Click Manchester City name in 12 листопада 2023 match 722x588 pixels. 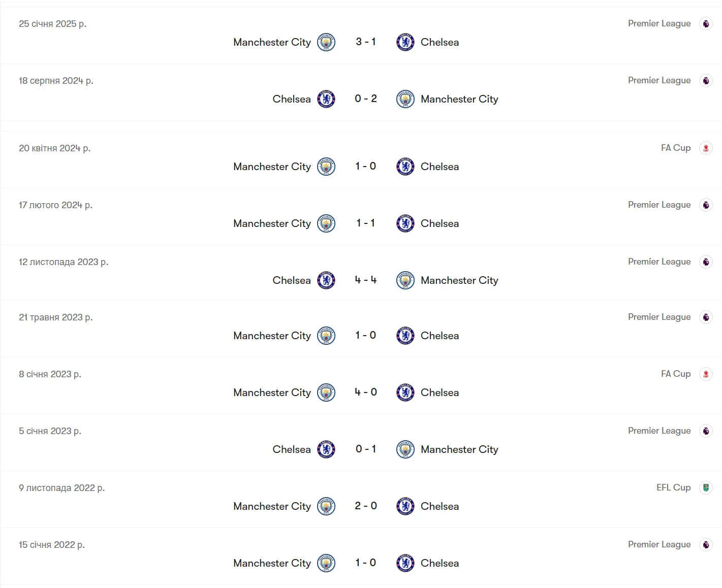click(x=459, y=280)
